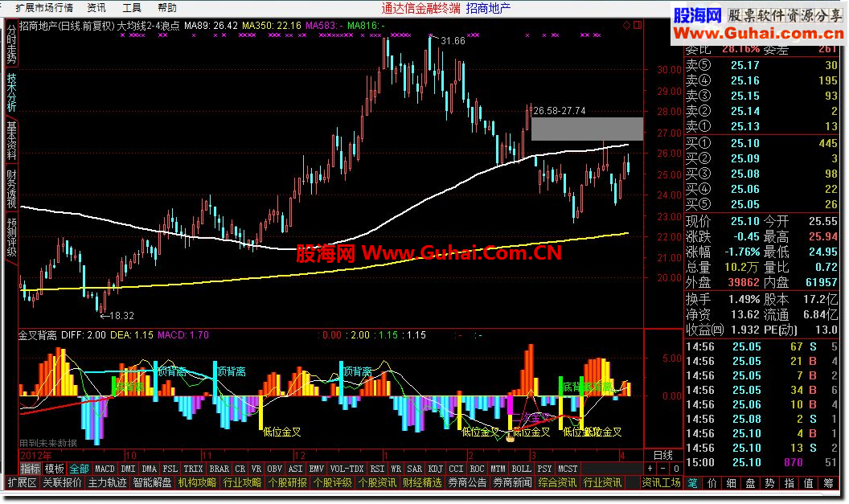Viewport: 849px width, 504px height.
Task: Open the 券商公告 bottom tab
Action: point(467,482)
